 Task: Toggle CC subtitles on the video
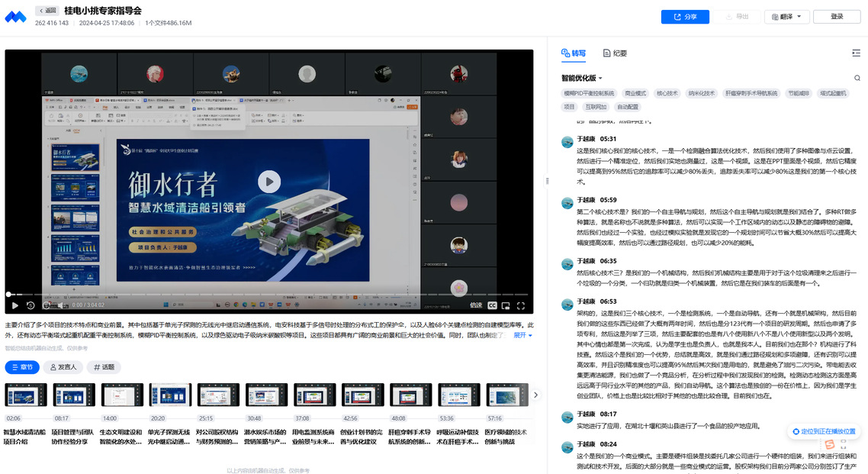pos(492,305)
